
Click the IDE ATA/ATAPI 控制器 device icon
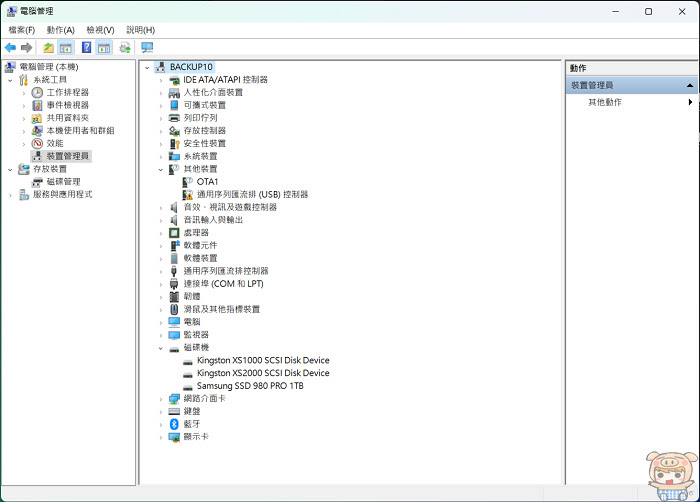pyautogui.click(x=174, y=80)
